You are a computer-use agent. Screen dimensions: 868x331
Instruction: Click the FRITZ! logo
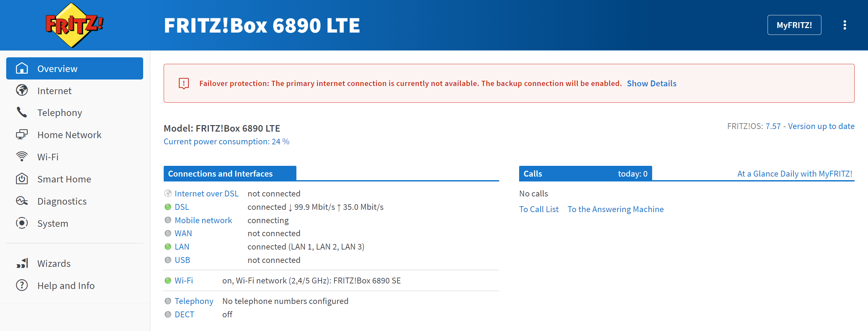pos(74,25)
